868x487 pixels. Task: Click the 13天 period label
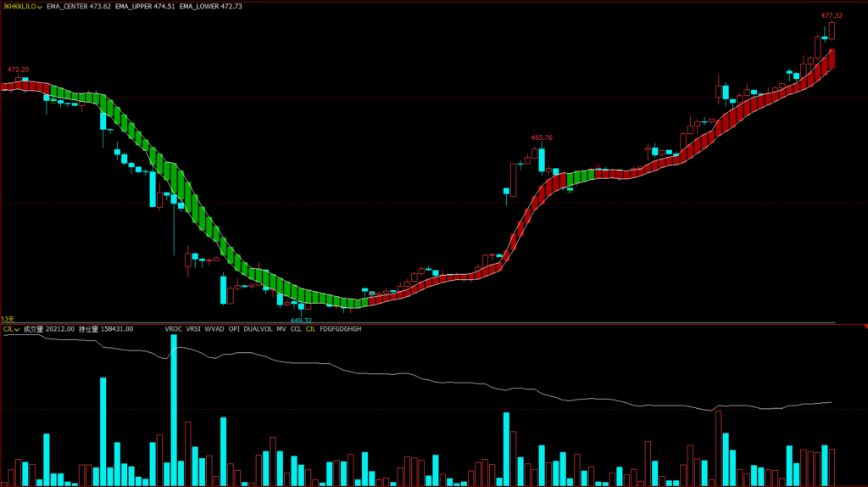coord(8,319)
